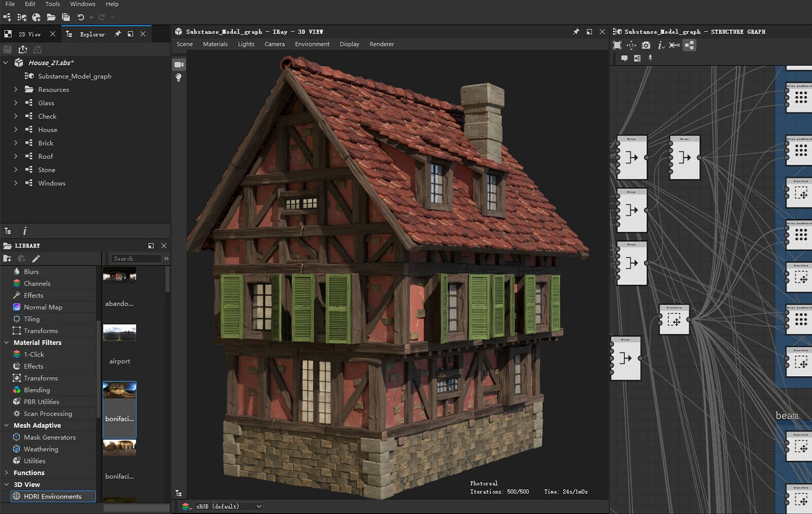Click the Library search field
This screenshot has height=514, width=812.
click(x=136, y=259)
